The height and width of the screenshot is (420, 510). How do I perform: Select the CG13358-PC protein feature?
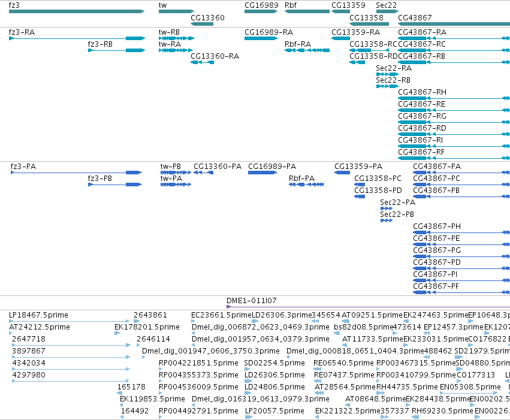(360, 185)
